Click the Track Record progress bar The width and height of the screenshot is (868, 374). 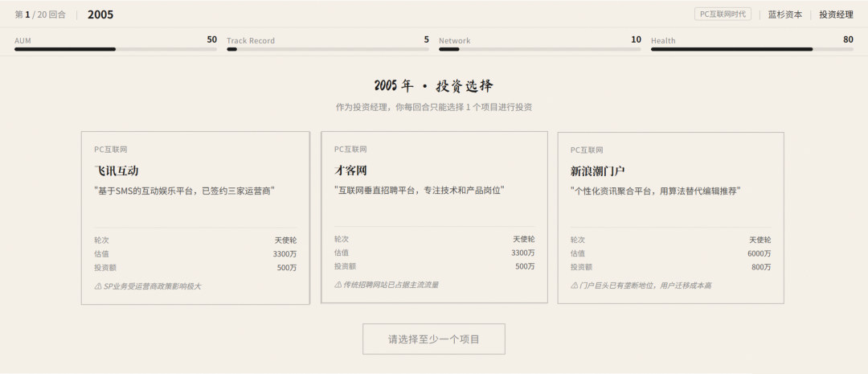pyautogui.click(x=328, y=49)
